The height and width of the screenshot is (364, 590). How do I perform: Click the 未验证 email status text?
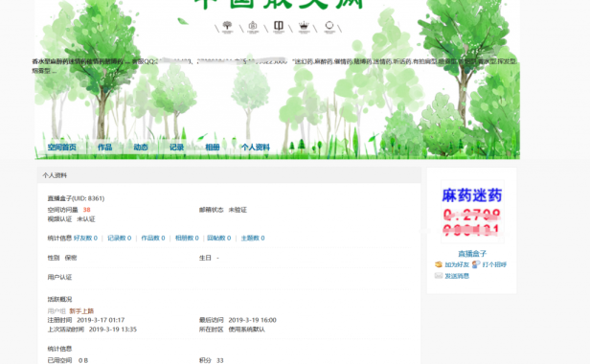pyautogui.click(x=238, y=210)
